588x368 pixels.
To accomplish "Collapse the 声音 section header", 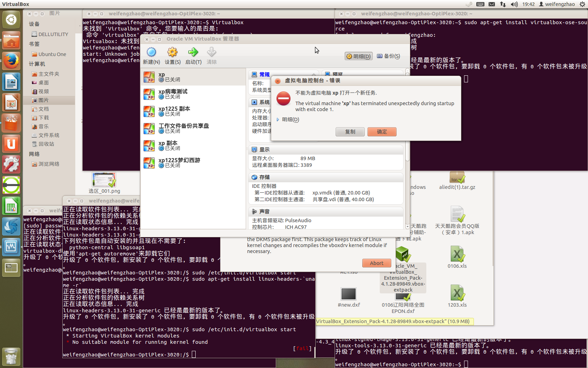I will (326, 212).
